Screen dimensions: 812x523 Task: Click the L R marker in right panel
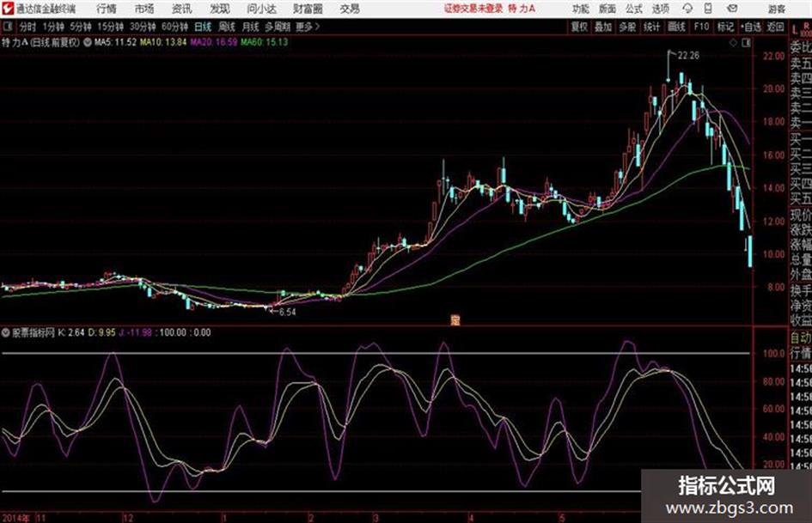(x=801, y=28)
